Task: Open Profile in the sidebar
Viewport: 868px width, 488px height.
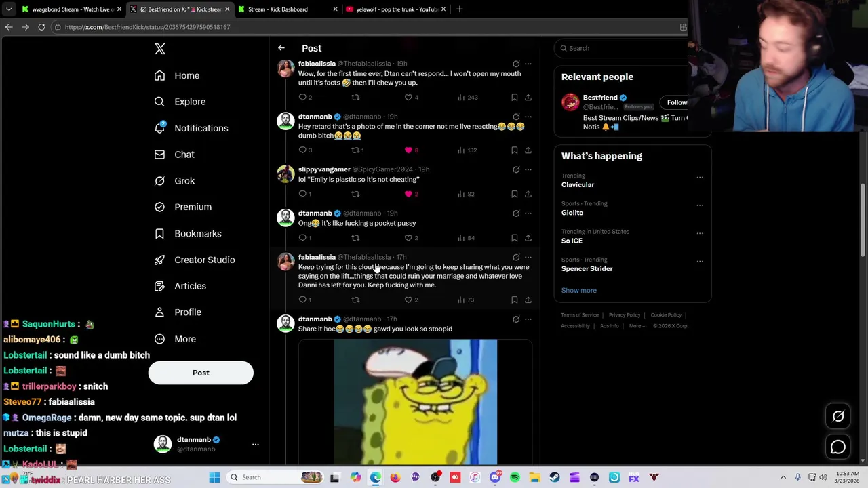Action: click(x=178, y=312)
